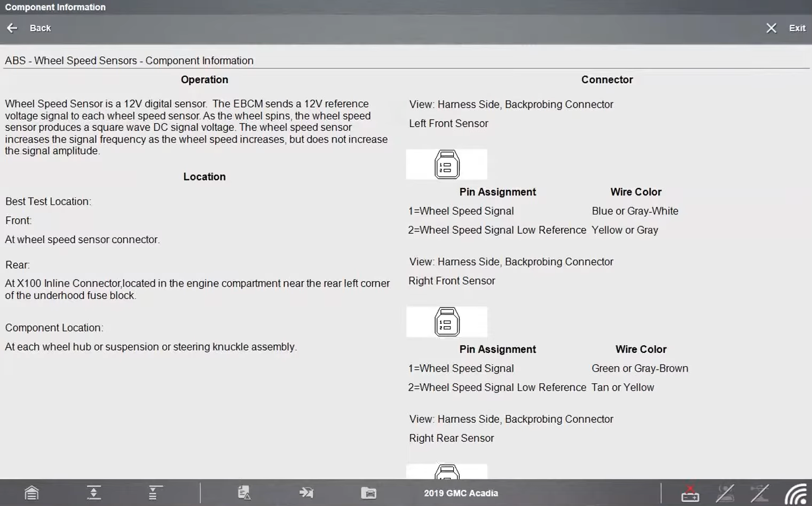Click the Tan or Yellow wire color
812x506 pixels.
coord(622,388)
